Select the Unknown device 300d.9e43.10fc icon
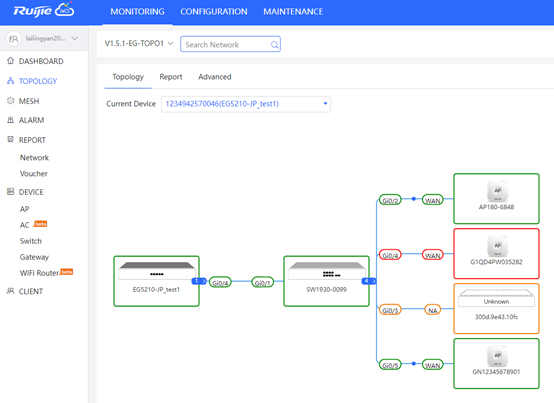554x403 pixels. tap(496, 299)
